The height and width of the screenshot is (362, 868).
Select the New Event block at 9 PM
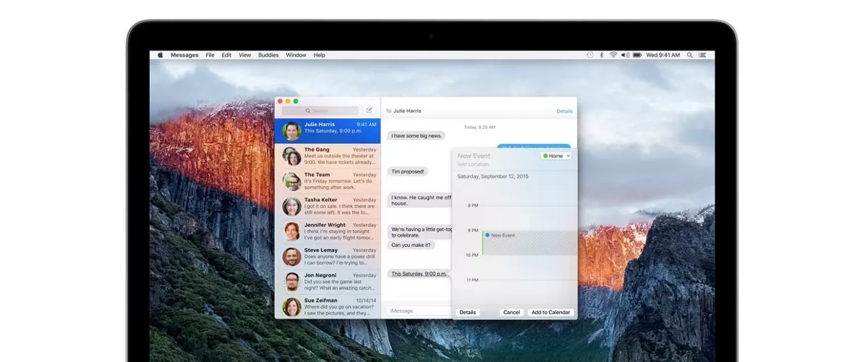[x=529, y=243]
